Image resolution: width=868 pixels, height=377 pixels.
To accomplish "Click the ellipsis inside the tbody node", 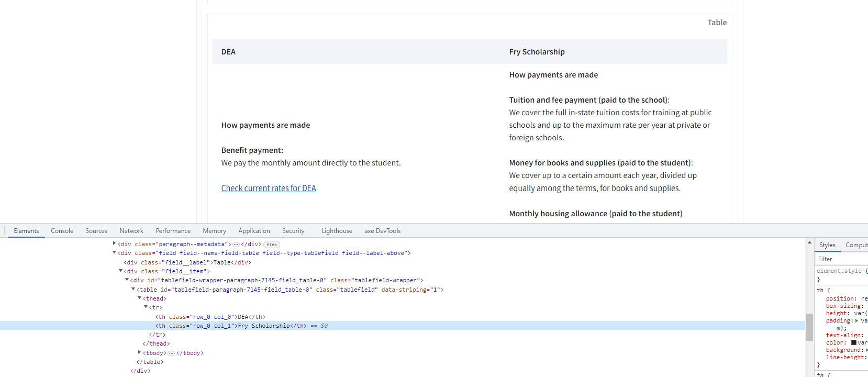I will 171,353.
